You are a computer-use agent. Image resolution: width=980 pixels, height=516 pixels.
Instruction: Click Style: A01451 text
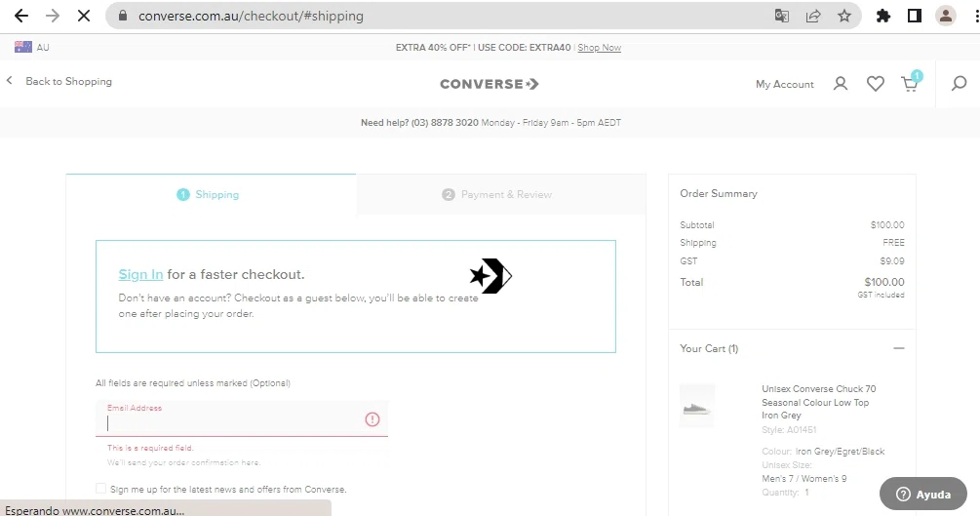[x=789, y=430]
